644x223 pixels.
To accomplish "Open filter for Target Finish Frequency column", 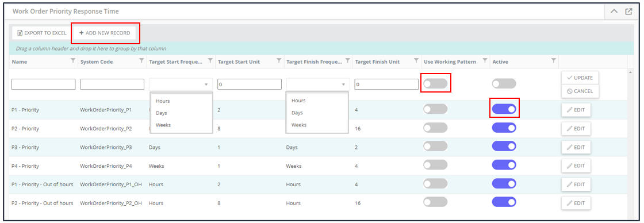I will click(347, 61).
